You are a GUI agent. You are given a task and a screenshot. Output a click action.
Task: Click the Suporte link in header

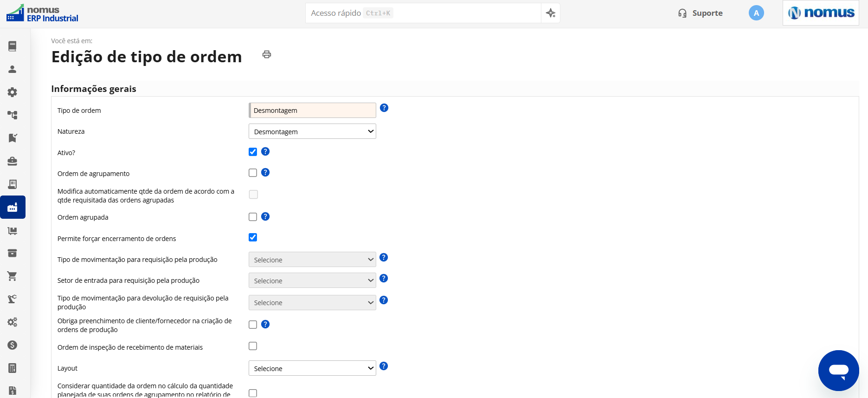(x=701, y=13)
